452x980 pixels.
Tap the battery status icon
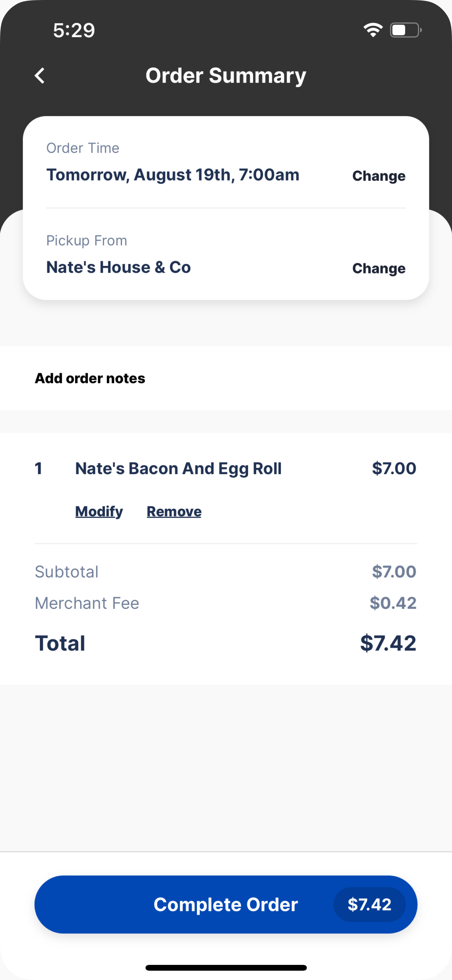(x=406, y=30)
